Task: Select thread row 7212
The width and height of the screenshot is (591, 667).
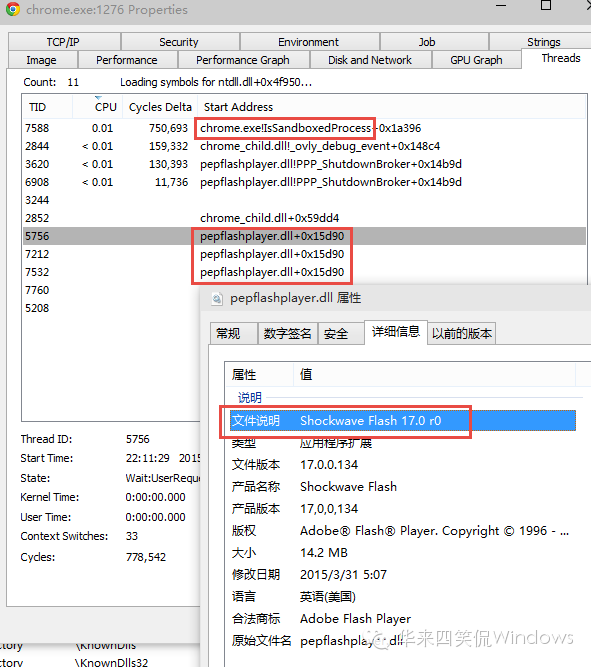Action: [304, 254]
